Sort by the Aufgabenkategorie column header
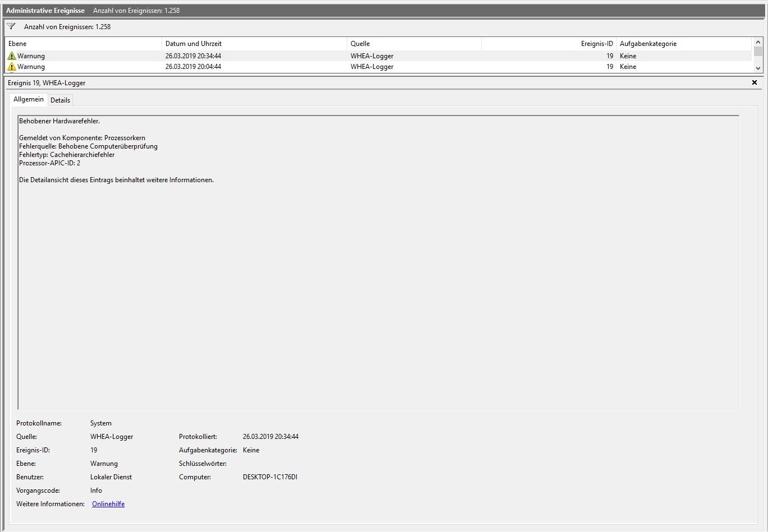Viewport: 768px width, 532px height. click(x=684, y=44)
